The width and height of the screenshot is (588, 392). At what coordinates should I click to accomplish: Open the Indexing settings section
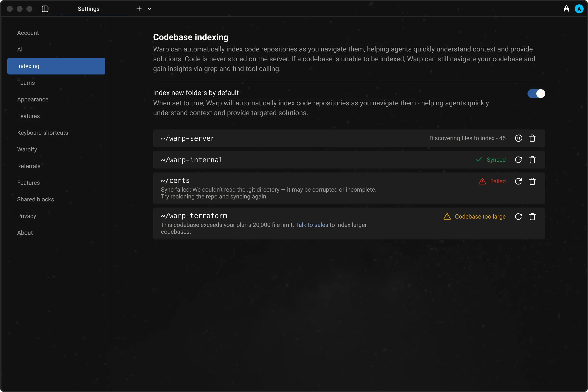pyautogui.click(x=28, y=66)
